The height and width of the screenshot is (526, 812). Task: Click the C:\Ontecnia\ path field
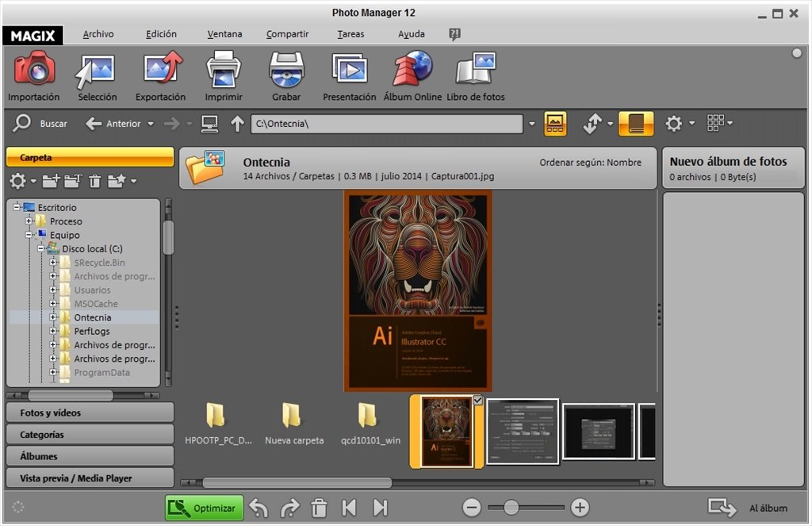(x=387, y=124)
